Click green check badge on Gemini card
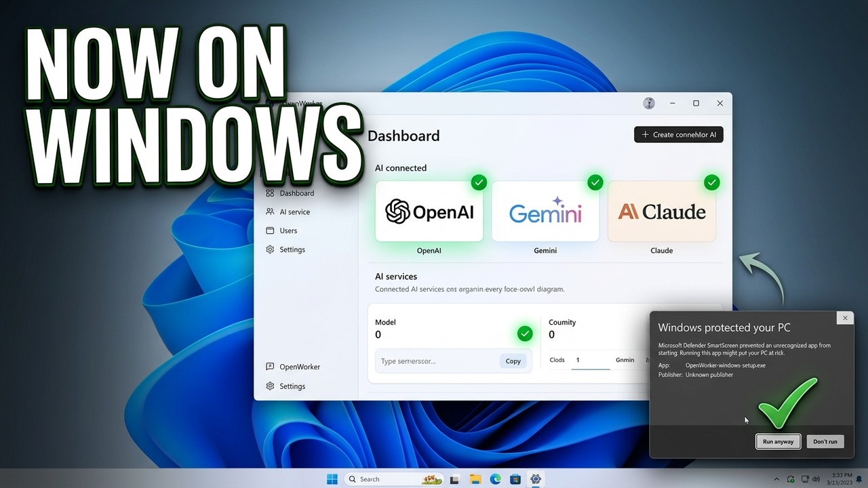 (x=595, y=182)
